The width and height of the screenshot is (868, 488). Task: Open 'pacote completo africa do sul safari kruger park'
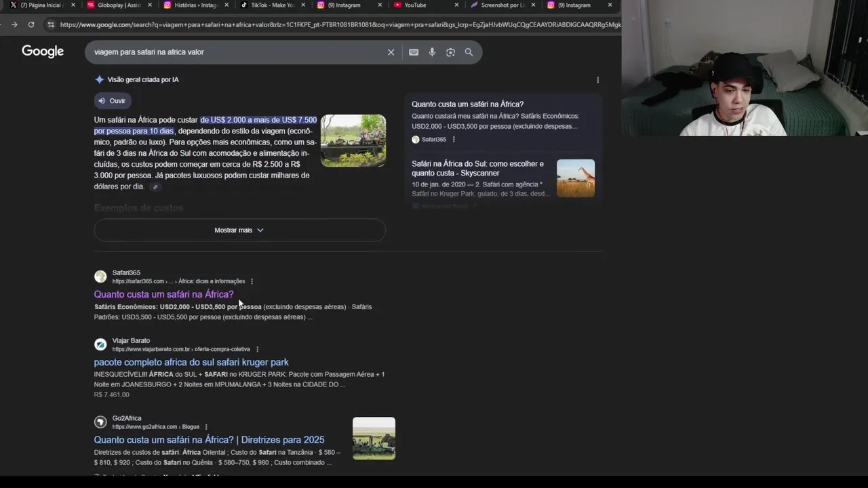(191, 362)
